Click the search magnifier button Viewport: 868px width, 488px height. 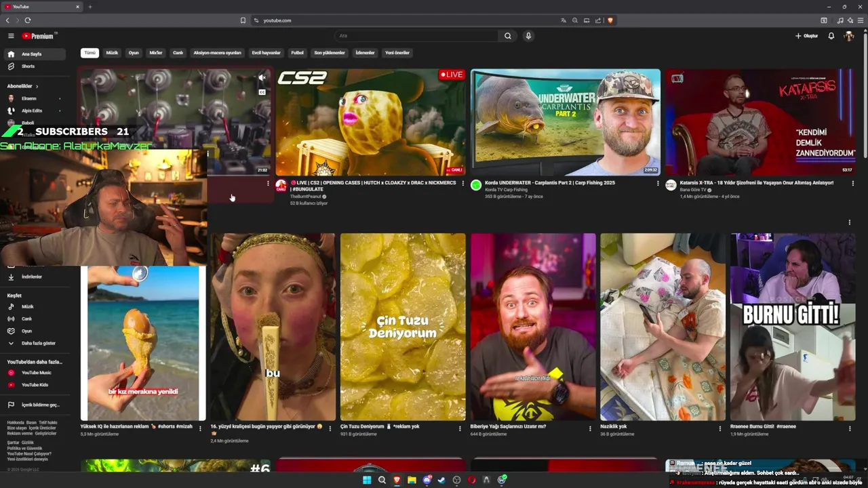coord(507,36)
